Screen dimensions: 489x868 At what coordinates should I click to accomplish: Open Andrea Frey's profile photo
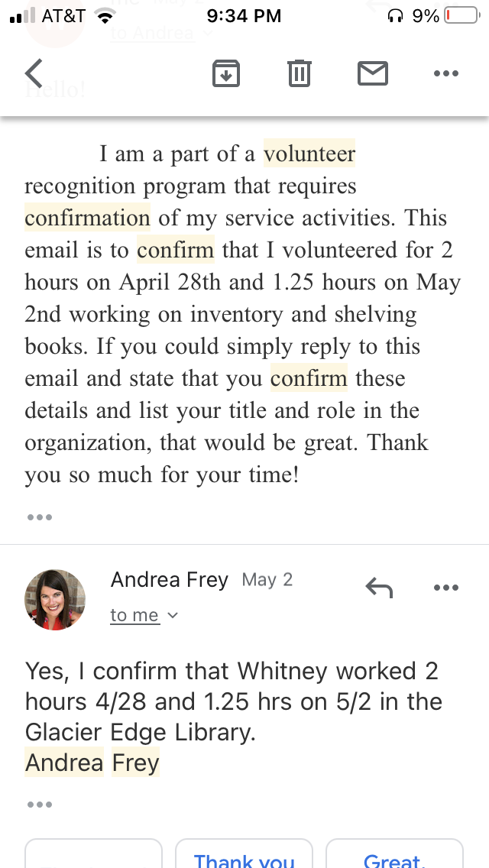(55, 600)
